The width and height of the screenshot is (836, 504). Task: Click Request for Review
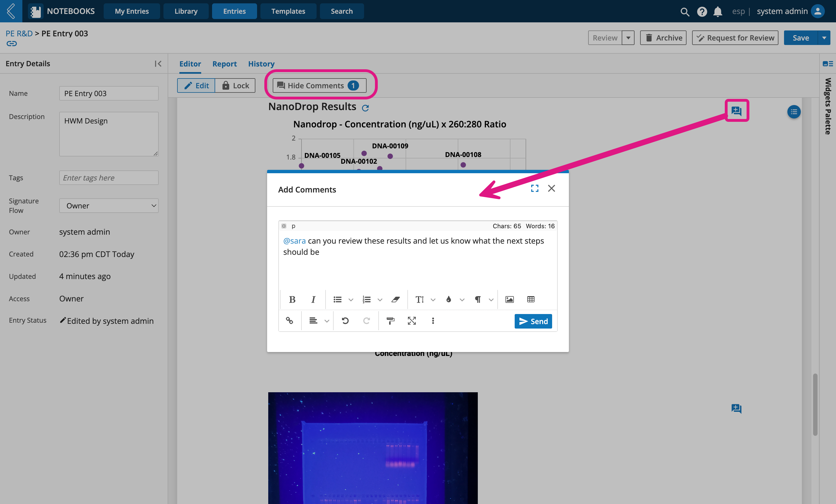tap(735, 38)
